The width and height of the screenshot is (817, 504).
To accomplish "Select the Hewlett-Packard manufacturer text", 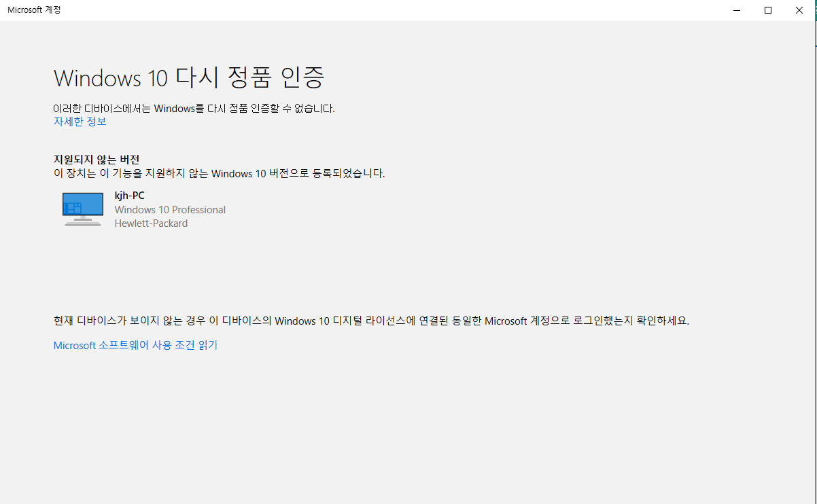I will click(x=150, y=223).
